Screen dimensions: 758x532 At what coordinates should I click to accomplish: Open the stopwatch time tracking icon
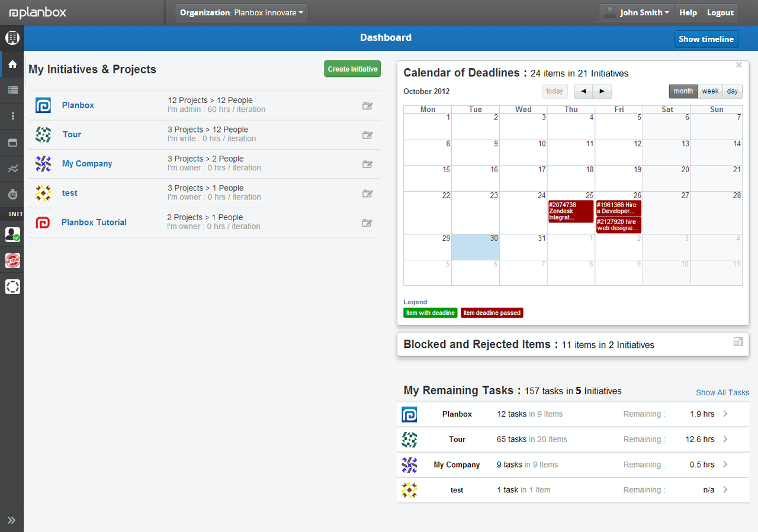pyautogui.click(x=12, y=194)
